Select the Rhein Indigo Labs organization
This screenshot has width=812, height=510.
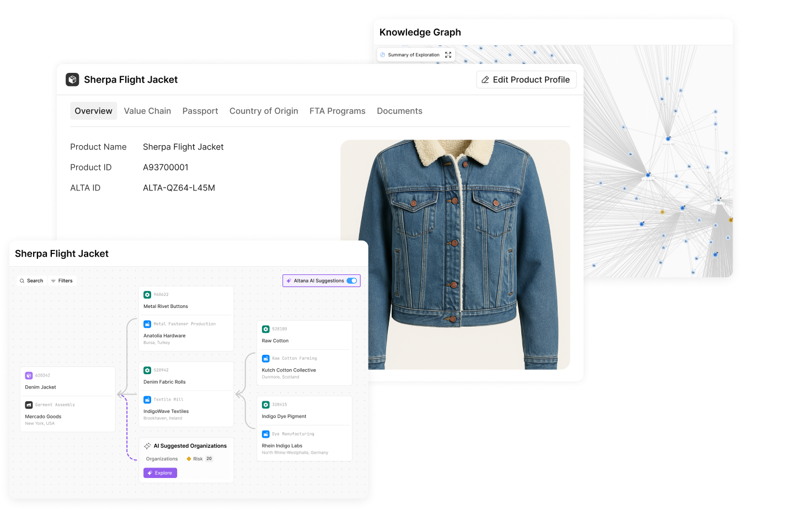(282, 445)
